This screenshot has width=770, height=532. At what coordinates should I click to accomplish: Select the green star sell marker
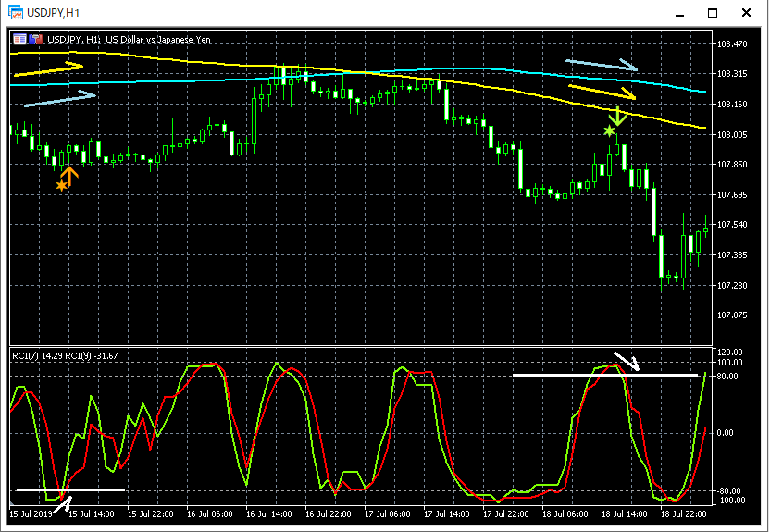609,130
